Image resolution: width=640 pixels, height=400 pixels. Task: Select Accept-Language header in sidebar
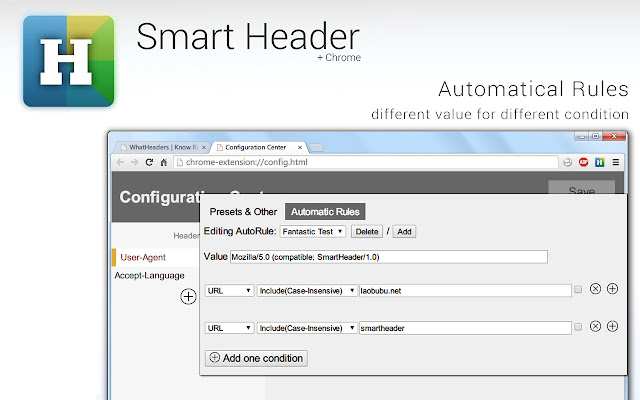(149, 275)
